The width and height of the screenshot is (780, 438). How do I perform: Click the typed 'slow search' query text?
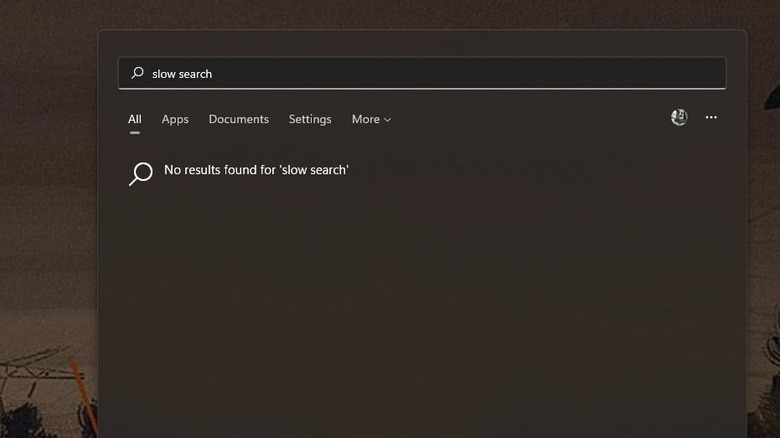182,74
